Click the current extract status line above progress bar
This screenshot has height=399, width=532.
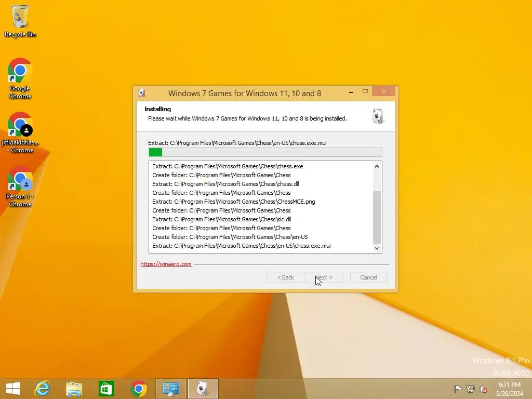tap(237, 143)
